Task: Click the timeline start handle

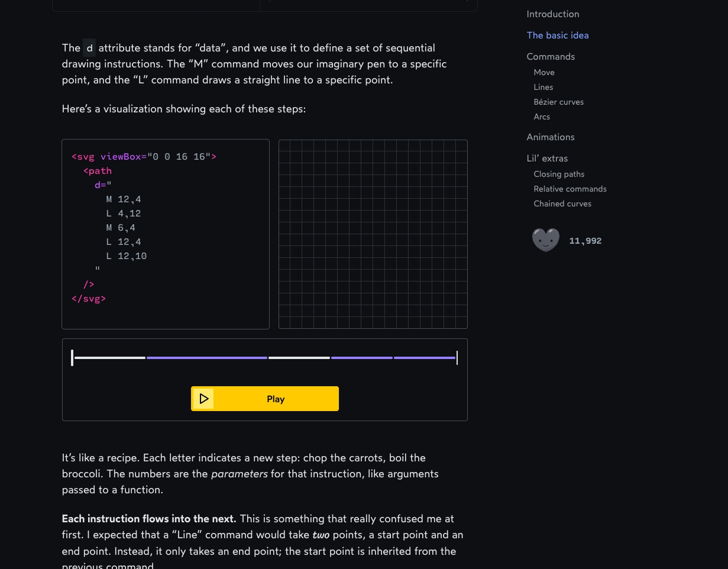Action: (72, 358)
